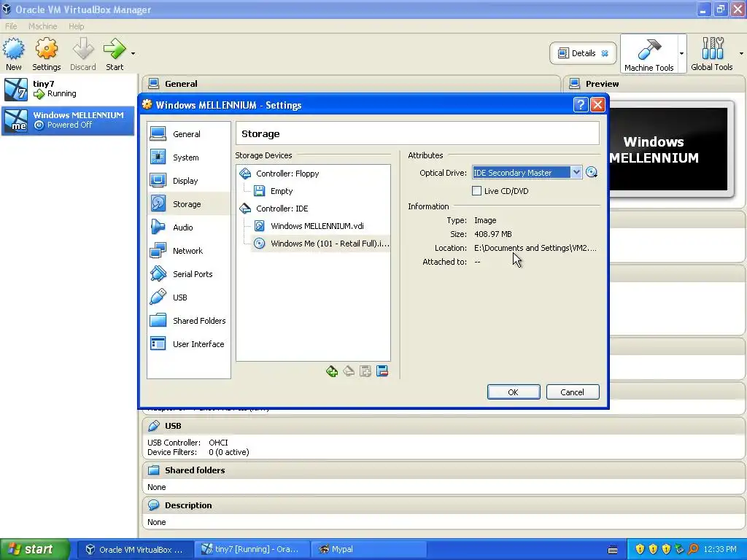747x560 pixels.
Task: Switch to Oracle VM VirtualBox taskbar item
Action: [135, 550]
